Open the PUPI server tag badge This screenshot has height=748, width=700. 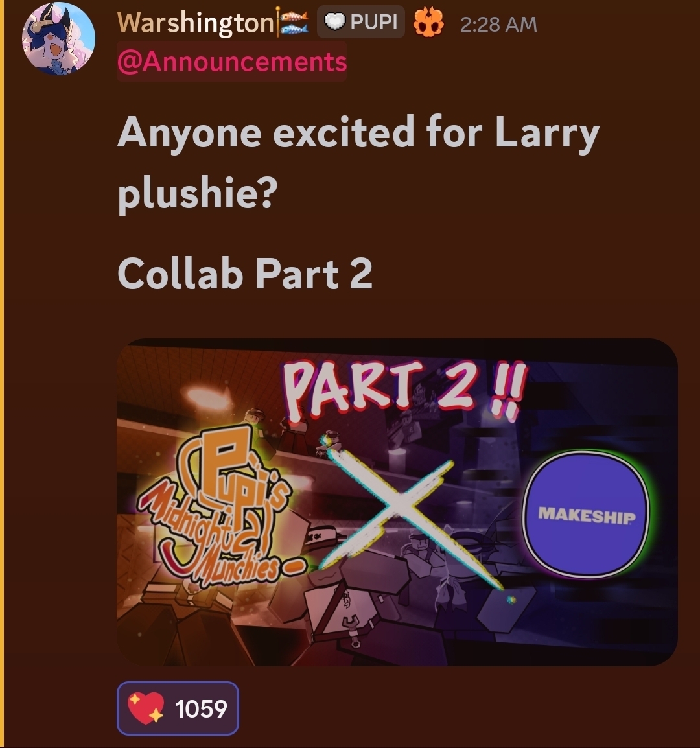361,22
